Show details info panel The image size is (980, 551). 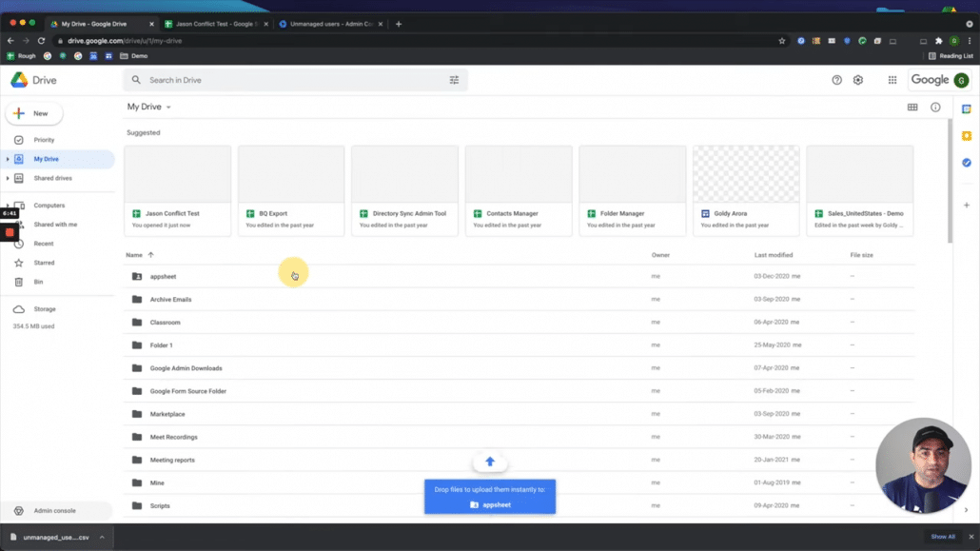(935, 107)
